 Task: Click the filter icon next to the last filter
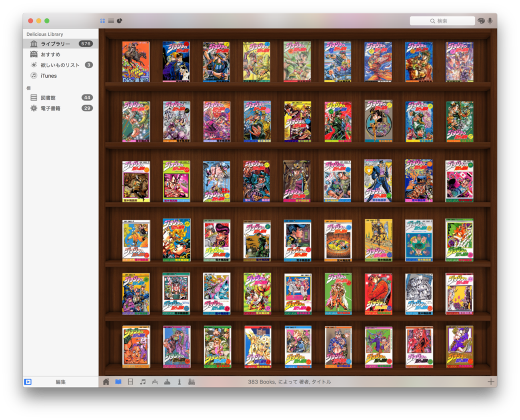(180, 382)
